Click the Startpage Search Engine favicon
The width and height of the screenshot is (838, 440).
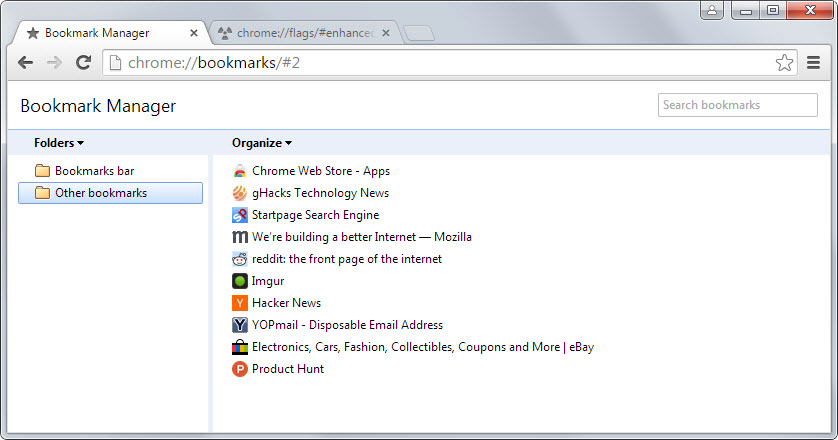(239, 215)
